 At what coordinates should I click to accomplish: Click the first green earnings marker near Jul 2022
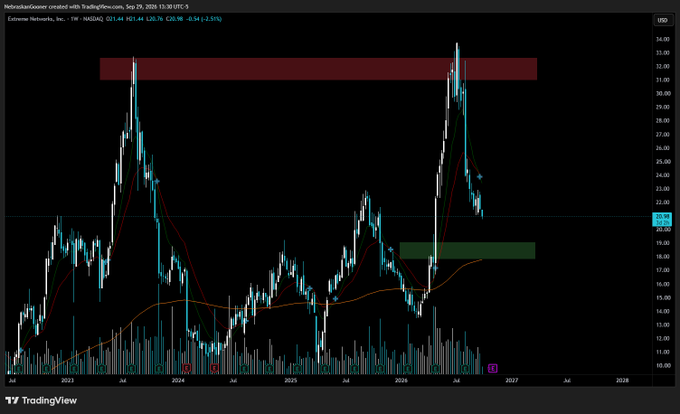coord(19,368)
